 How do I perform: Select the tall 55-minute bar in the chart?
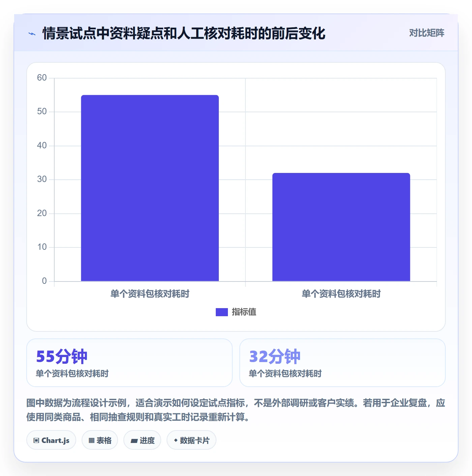[150, 188]
